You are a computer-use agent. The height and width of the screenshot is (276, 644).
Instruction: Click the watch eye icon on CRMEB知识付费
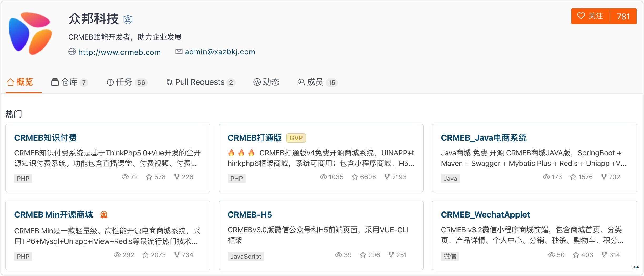click(125, 177)
